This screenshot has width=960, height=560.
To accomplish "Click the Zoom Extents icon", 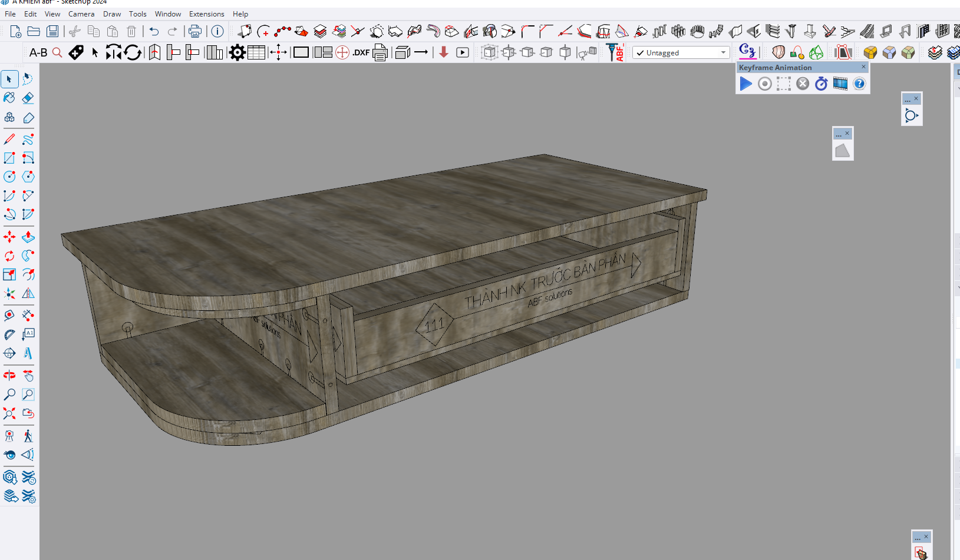I will click(x=9, y=413).
